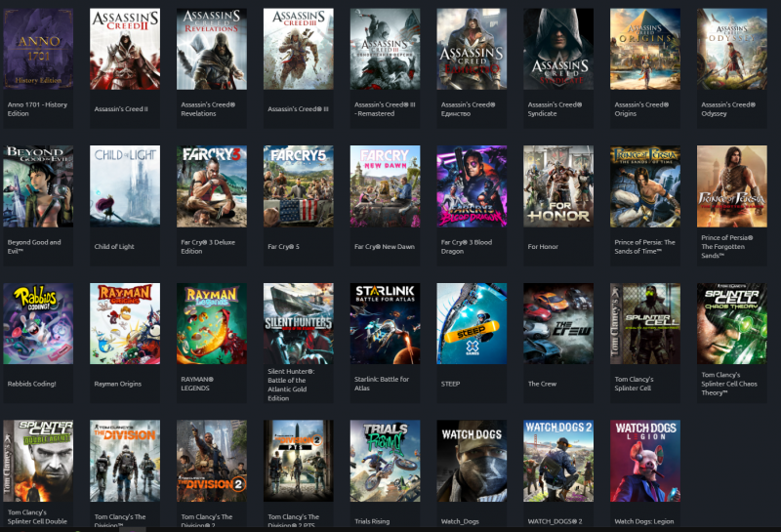Open the Far Cry New Dawn cover

point(386,186)
